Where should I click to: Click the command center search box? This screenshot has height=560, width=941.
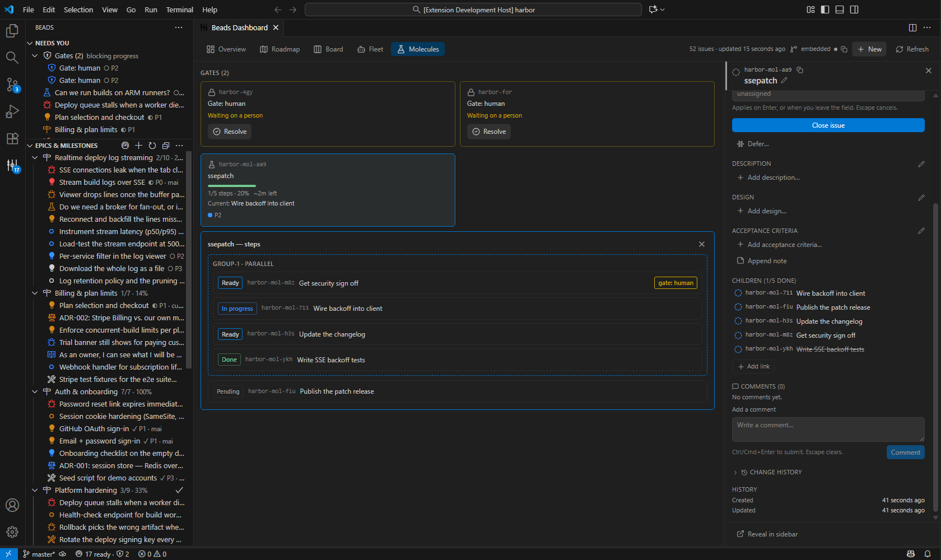[473, 10]
